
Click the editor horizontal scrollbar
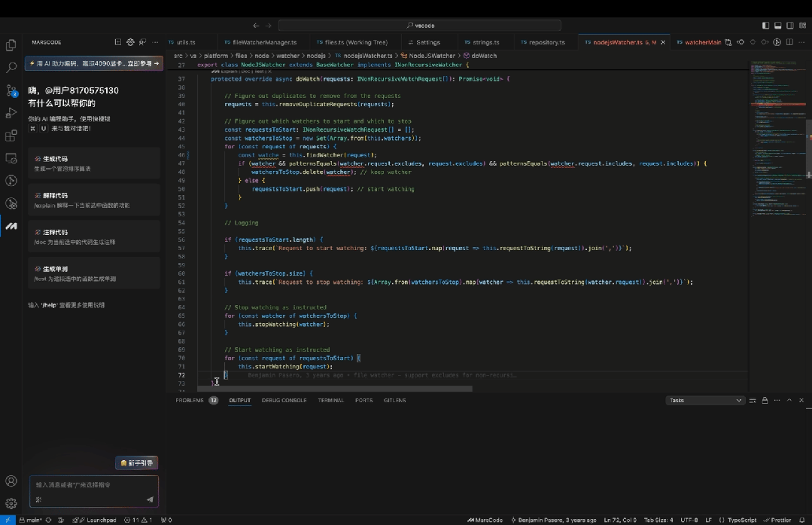coord(335,388)
